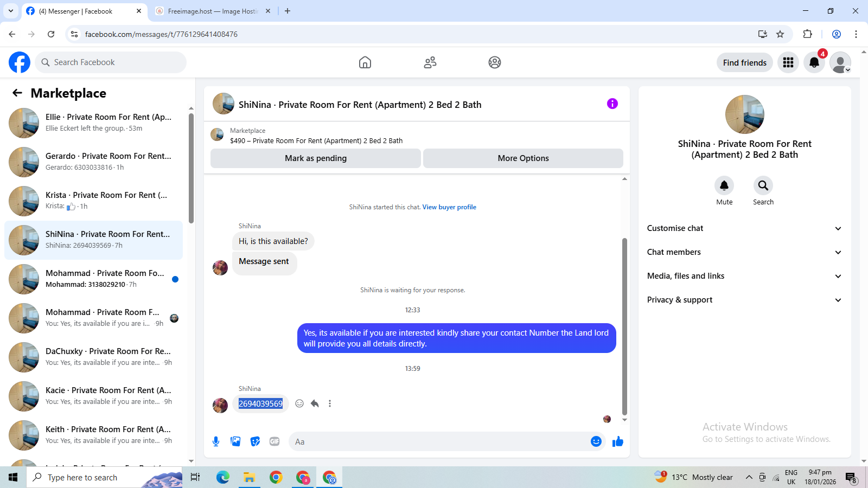Open File Explorer from taskbar
This screenshot has height=488, width=868.
click(249, 477)
